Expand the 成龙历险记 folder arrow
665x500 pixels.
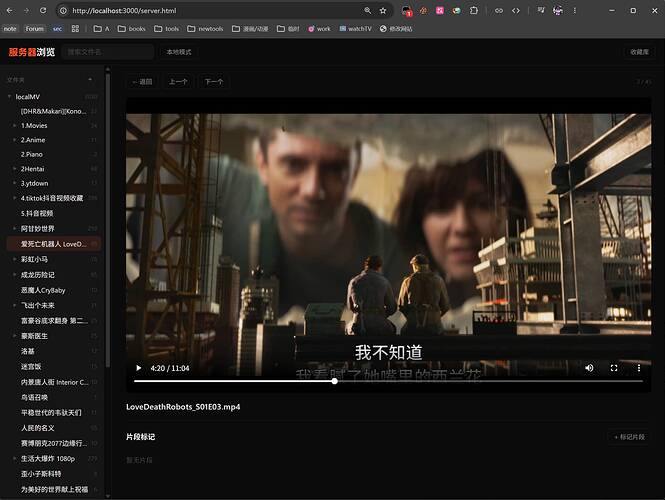coord(14,275)
